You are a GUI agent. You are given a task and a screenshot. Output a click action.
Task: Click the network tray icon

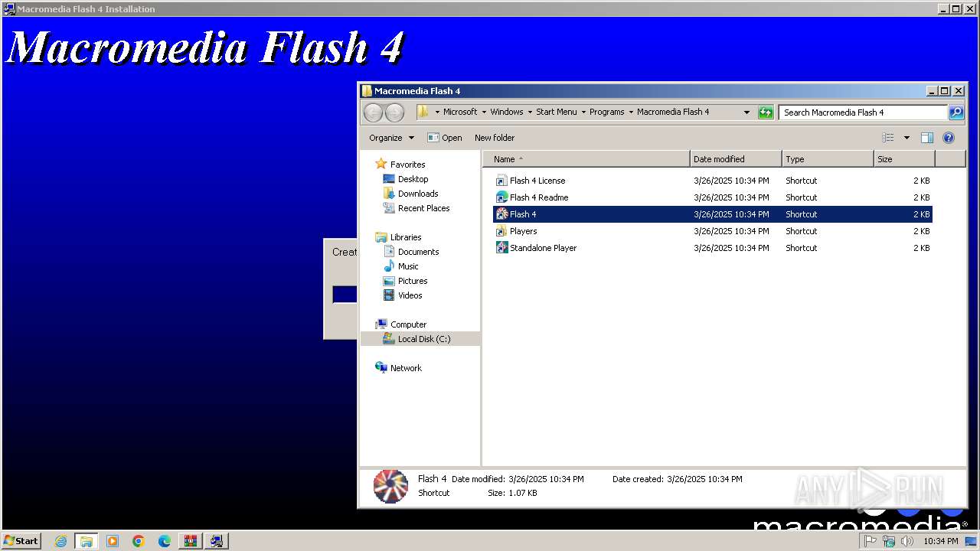point(889,541)
